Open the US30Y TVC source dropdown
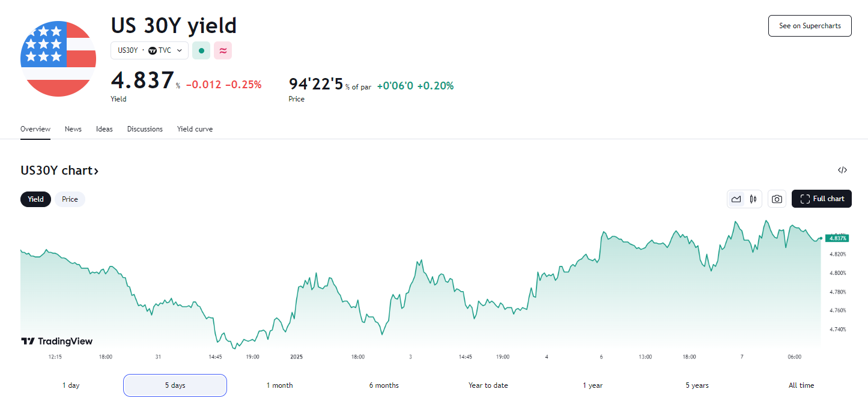The width and height of the screenshot is (868, 407). coord(150,50)
